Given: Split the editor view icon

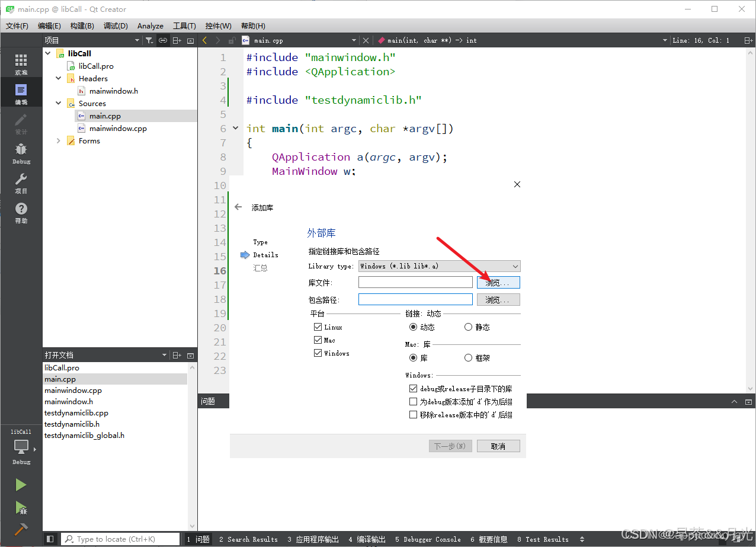Looking at the screenshot, I should tap(747, 40).
